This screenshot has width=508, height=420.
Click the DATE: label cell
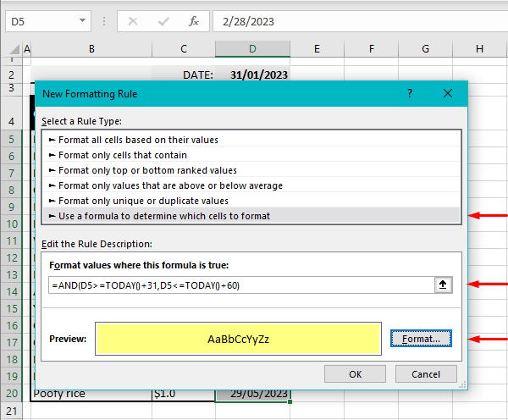tap(184, 75)
